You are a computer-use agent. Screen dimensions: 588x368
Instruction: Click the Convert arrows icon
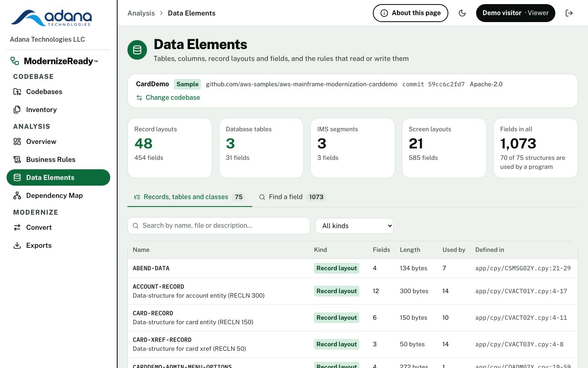(17, 227)
